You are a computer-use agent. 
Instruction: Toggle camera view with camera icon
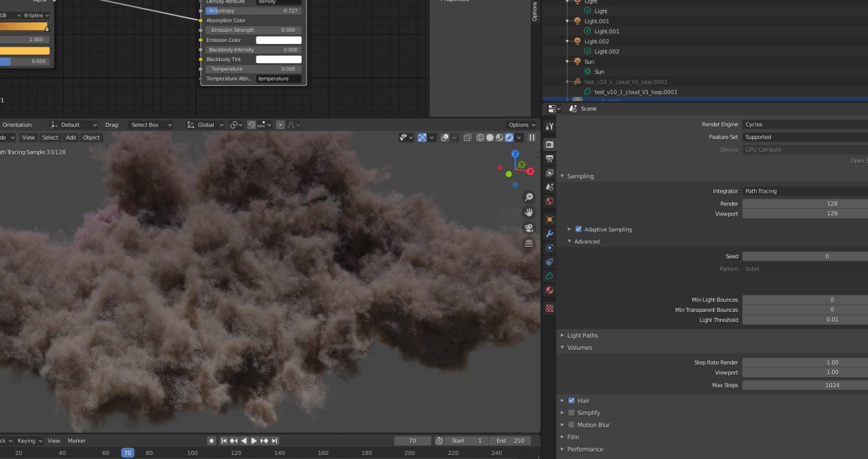tap(529, 228)
